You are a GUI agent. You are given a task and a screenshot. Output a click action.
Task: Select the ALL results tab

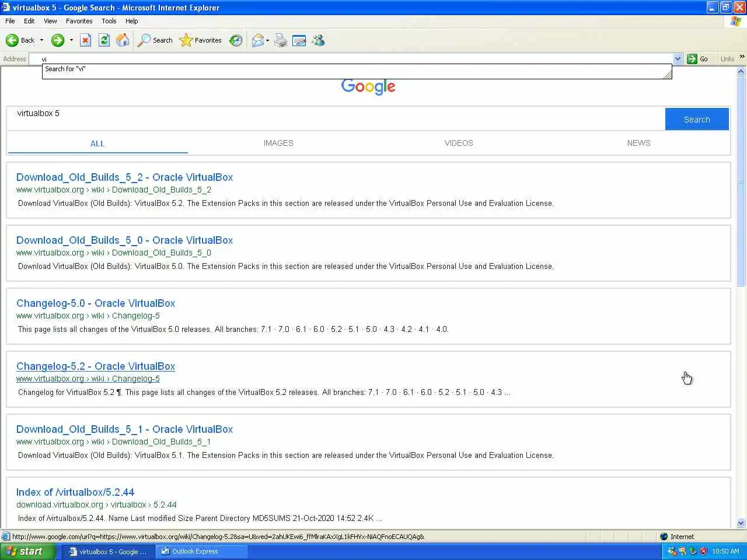(x=97, y=143)
